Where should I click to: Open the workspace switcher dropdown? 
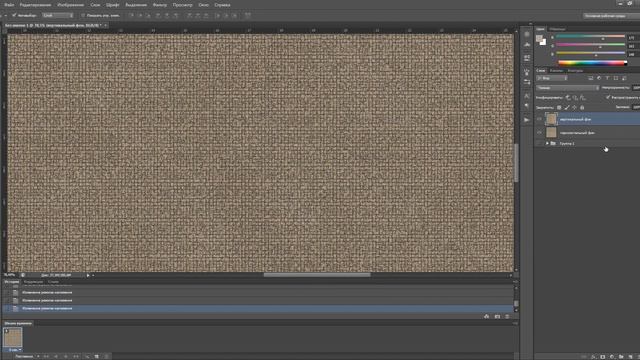[611, 16]
